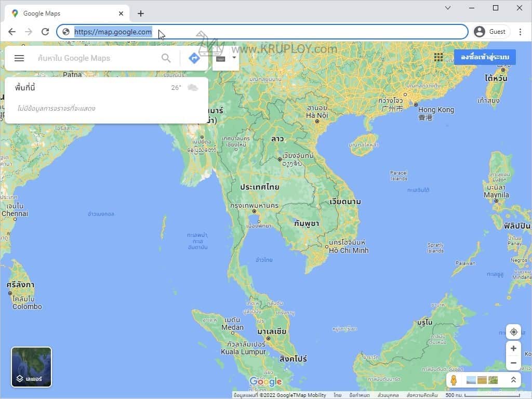Click the 'ไทย' language link in footer
This screenshot has width=532, height=399.
(337, 395)
